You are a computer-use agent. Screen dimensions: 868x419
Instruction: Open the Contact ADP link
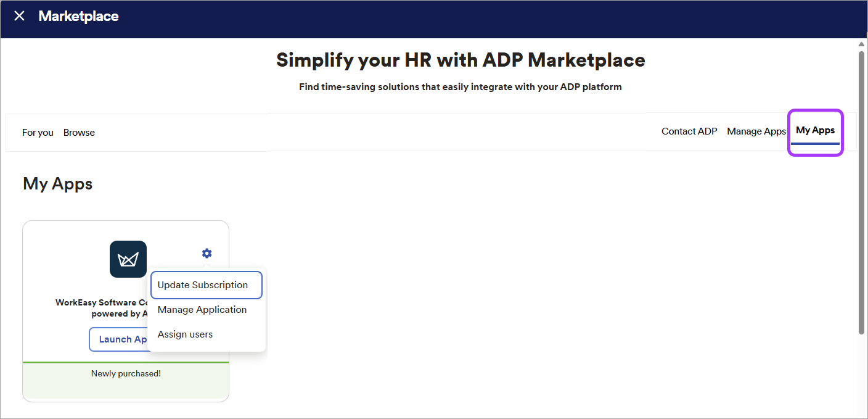point(689,131)
